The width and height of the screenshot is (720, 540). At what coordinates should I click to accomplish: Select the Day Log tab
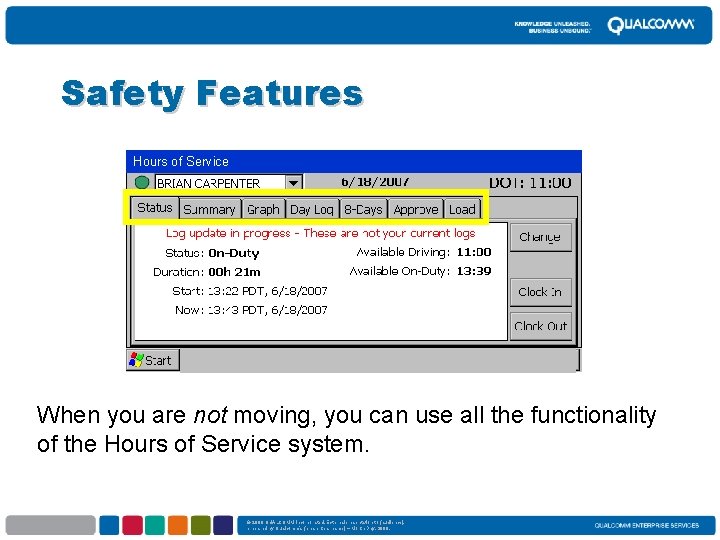(312, 209)
